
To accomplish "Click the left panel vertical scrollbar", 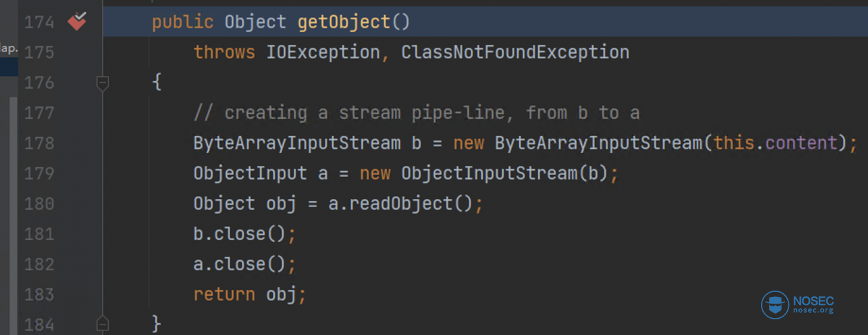I will [x=14, y=215].
